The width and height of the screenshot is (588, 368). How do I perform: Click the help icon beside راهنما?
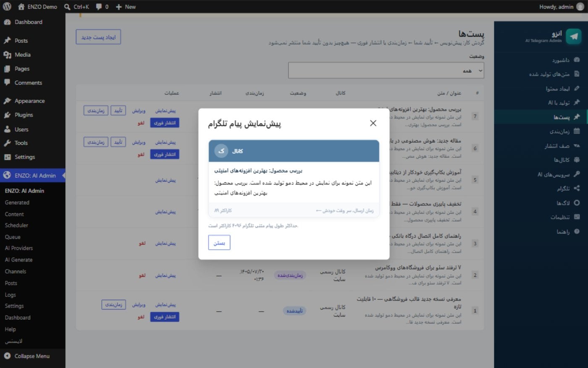[577, 231]
